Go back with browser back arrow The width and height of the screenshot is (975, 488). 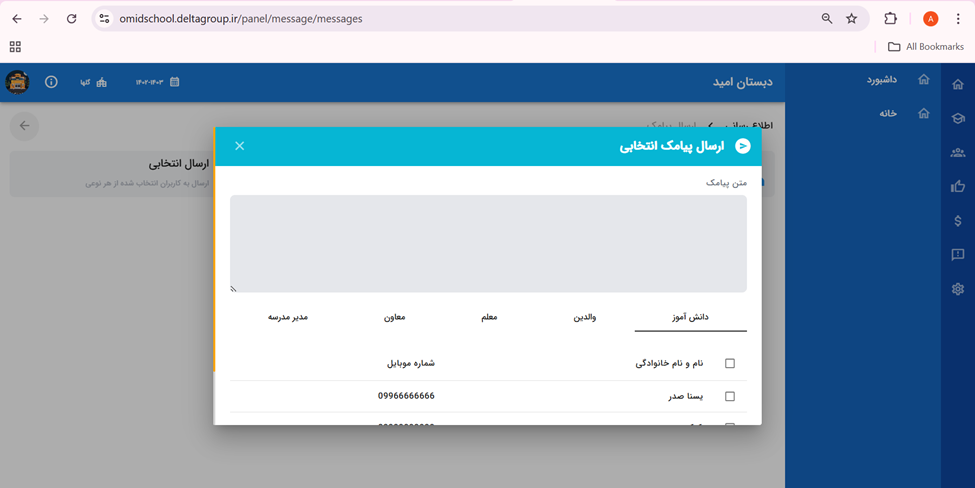(17, 19)
